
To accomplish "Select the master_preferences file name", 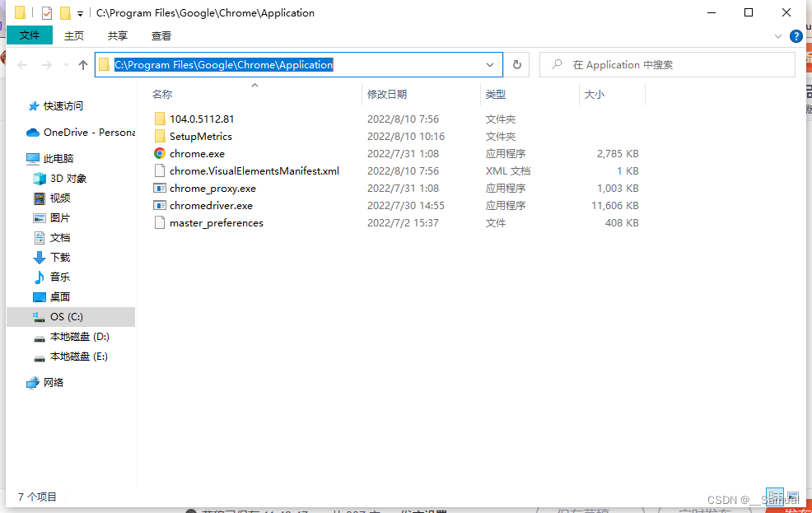I will pos(217,223).
